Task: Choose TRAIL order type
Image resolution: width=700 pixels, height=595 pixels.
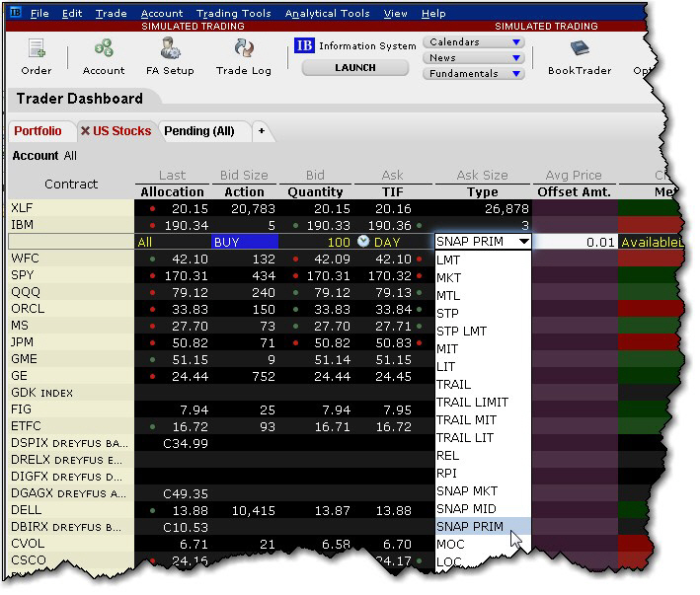Action: pyautogui.click(x=483, y=384)
